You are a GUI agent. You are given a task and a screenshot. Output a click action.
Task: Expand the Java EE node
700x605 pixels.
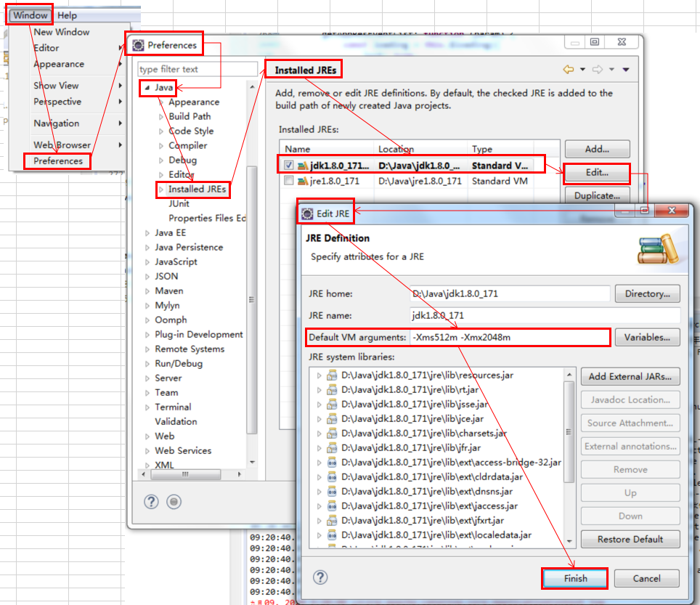click(147, 233)
